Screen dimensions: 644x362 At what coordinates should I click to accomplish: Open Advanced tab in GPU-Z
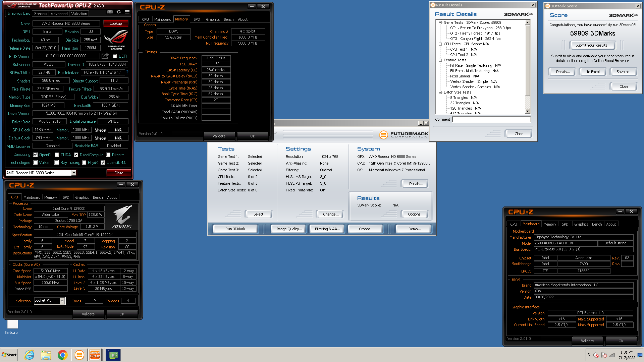coord(59,14)
